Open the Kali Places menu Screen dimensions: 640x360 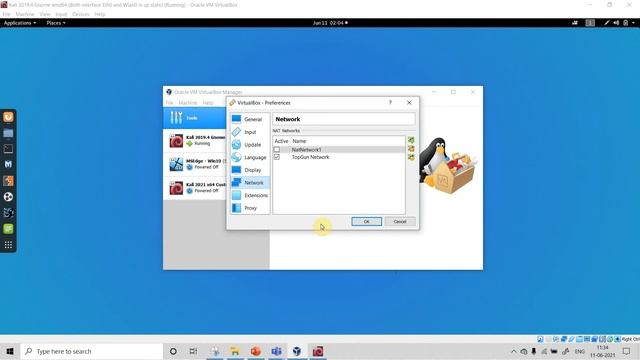(56, 23)
